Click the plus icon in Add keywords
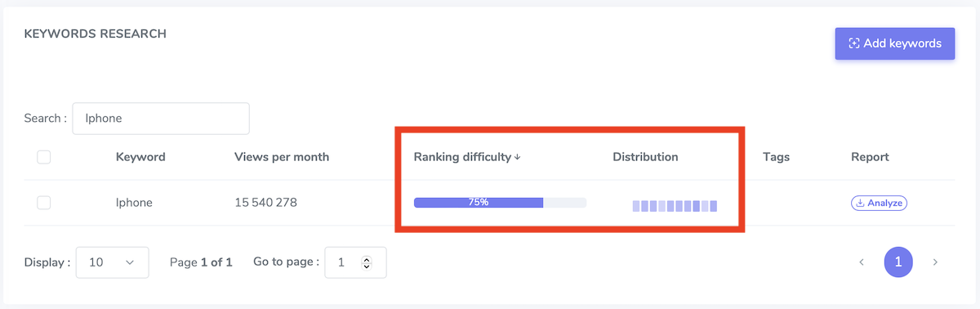This screenshot has width=980, height=309. (x=854, y=43)
